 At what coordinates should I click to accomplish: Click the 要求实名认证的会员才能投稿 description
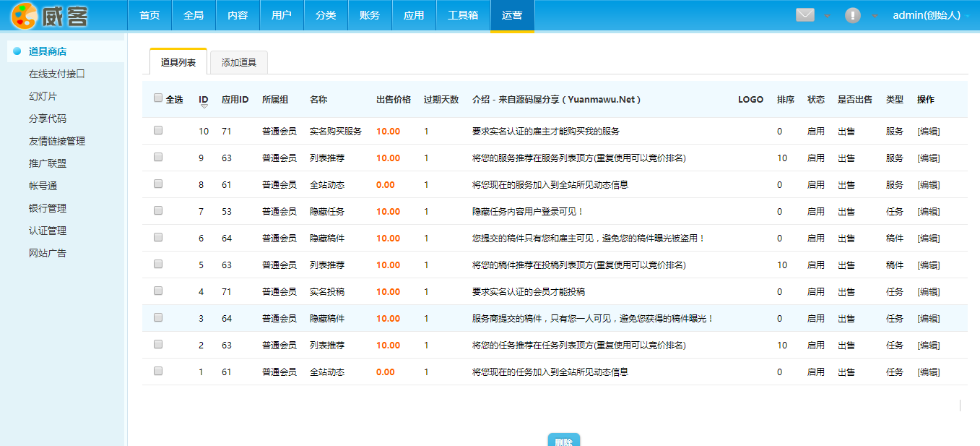point(529,292)
